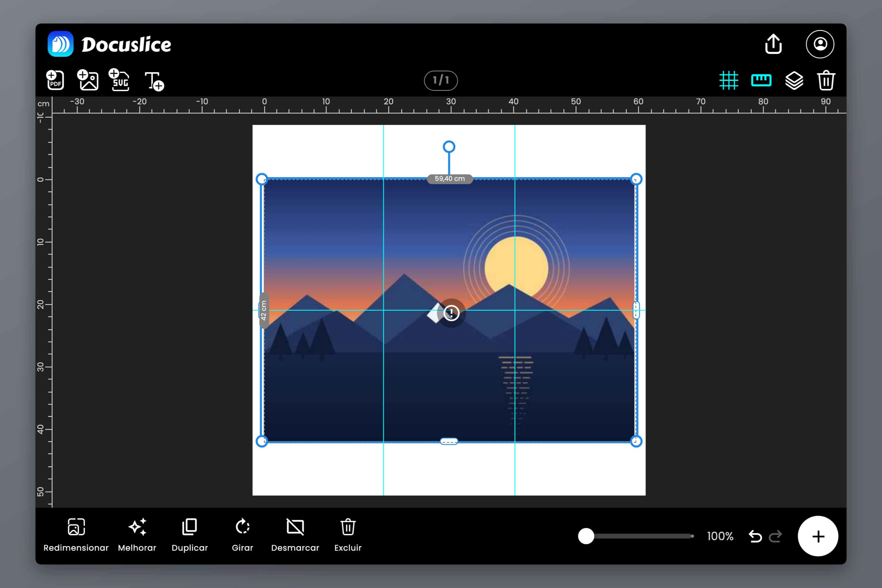Click the cm unit label in ruler corner
882x588 pixels.
44,104
